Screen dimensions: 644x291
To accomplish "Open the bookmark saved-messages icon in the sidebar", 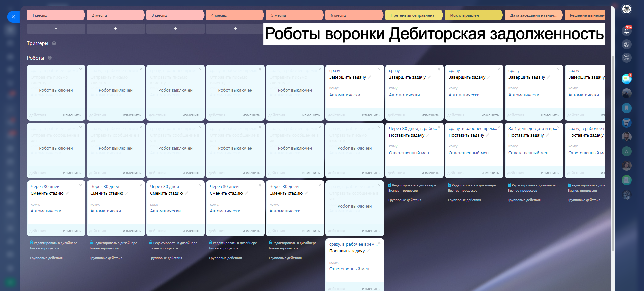I will [x=626, y=108].
